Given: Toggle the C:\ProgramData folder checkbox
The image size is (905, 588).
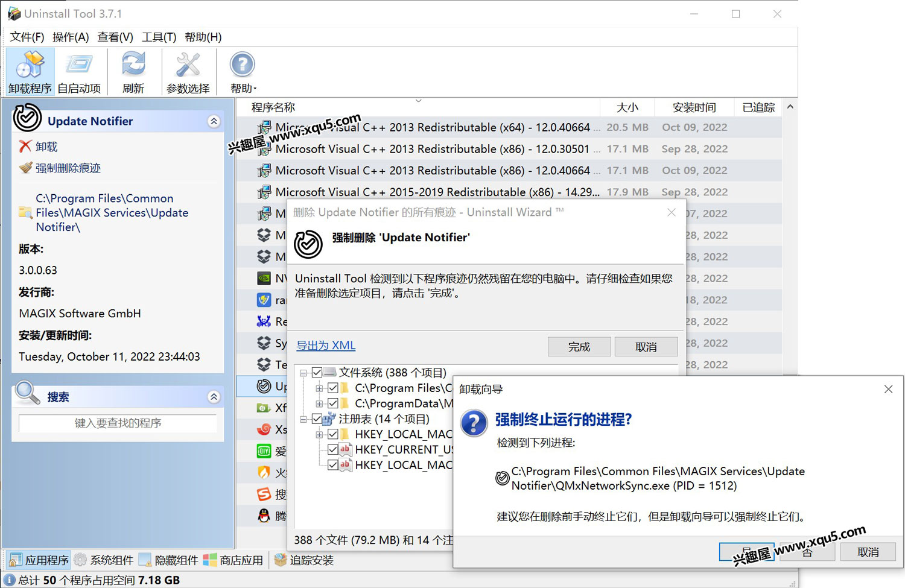Looking at the screenshot, I should pyautogui.click(x=332, y=403).
